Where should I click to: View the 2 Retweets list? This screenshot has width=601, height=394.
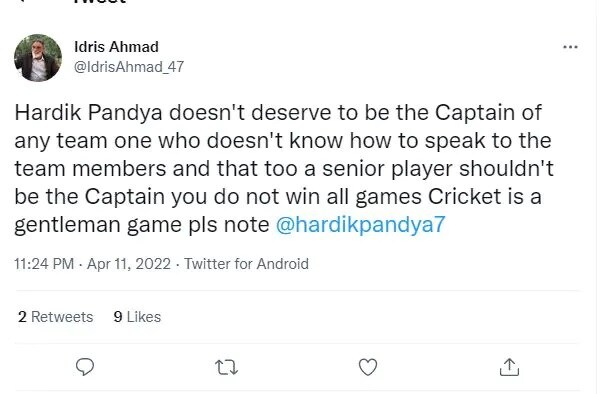click(x=55, y=317)
